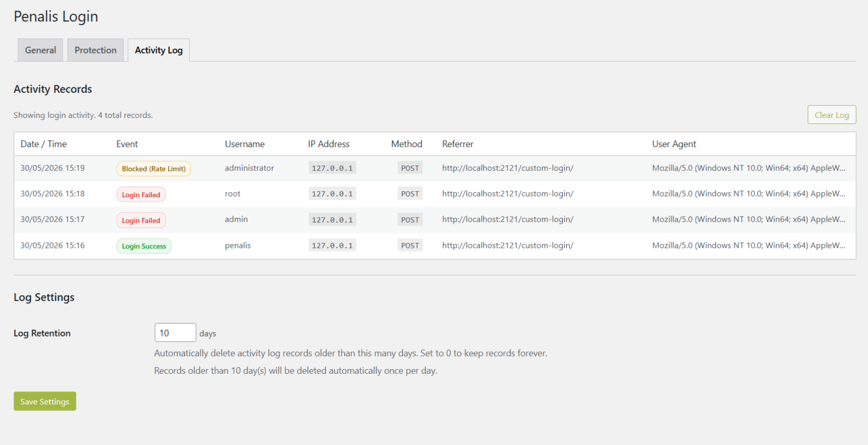The height and width of the screenshot is (445, 868).
Task: Click the user agent in penalis row
Action: pos(749,245)
